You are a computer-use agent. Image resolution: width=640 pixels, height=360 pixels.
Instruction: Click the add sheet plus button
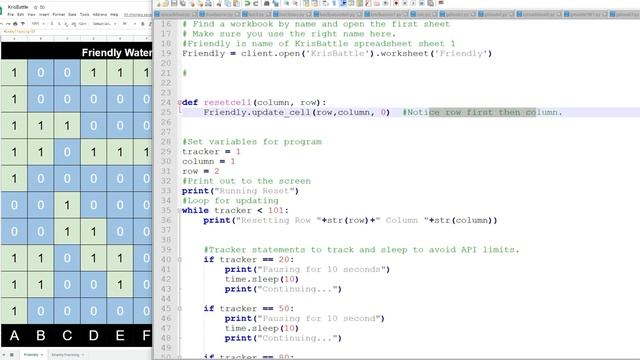click(x=3, y=355)
